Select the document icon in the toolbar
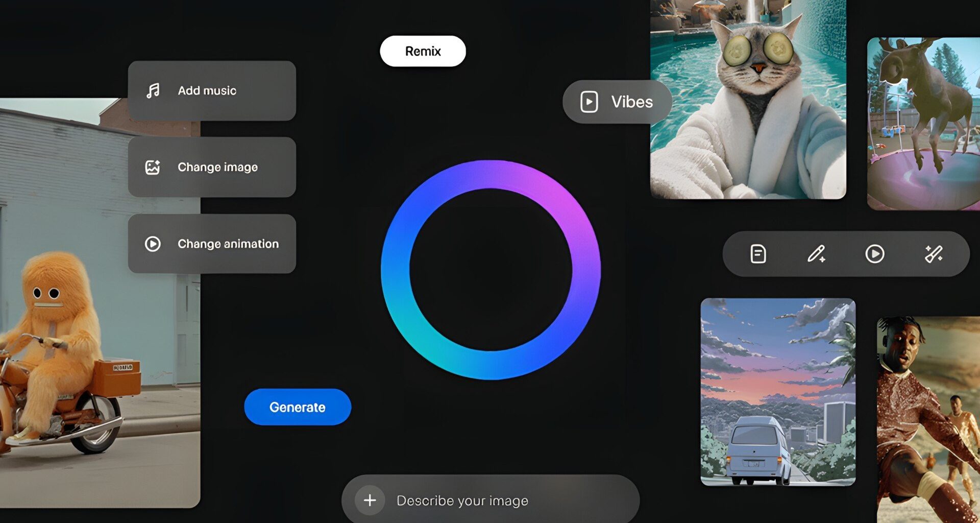This screenshot has height=523, width=980. [758, 254]
